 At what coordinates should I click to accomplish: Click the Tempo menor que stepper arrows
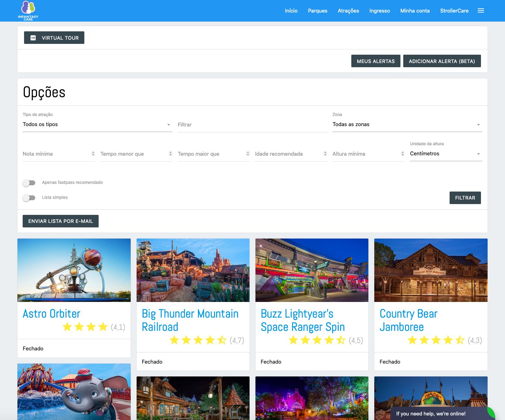click(170, 154)
